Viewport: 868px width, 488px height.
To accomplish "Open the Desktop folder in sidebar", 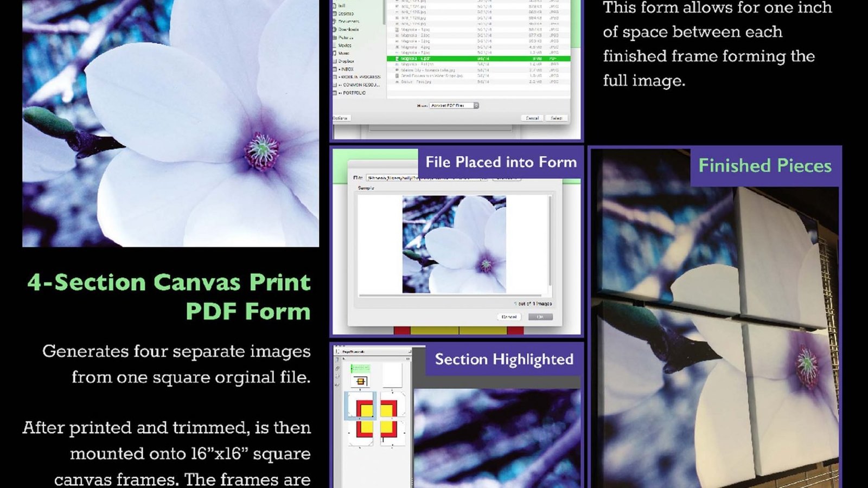I will click(346, 14).
